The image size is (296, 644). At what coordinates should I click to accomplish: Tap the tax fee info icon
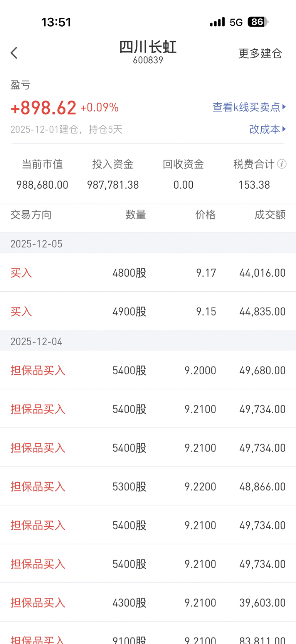tap(282, 164)
